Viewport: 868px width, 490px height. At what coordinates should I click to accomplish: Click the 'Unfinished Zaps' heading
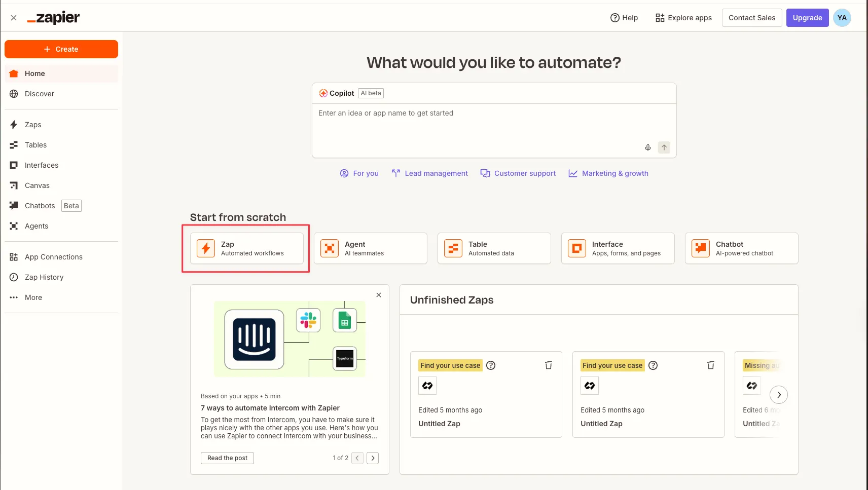point(452,300)
